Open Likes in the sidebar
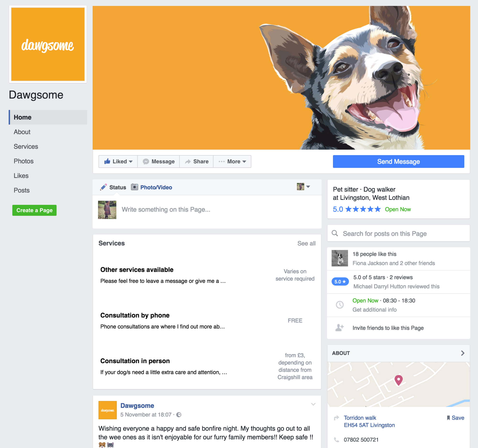 pyautogui.click(x=21, y=176)
